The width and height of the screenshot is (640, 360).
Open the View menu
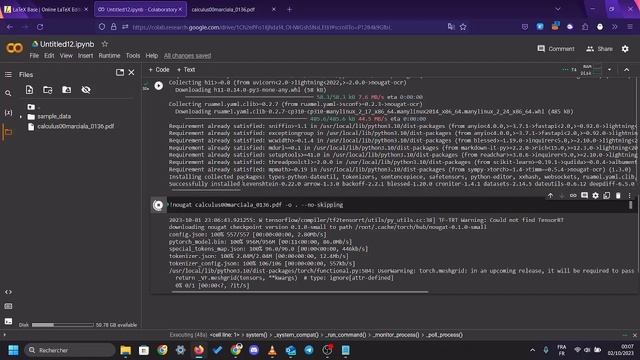[66, 56]
